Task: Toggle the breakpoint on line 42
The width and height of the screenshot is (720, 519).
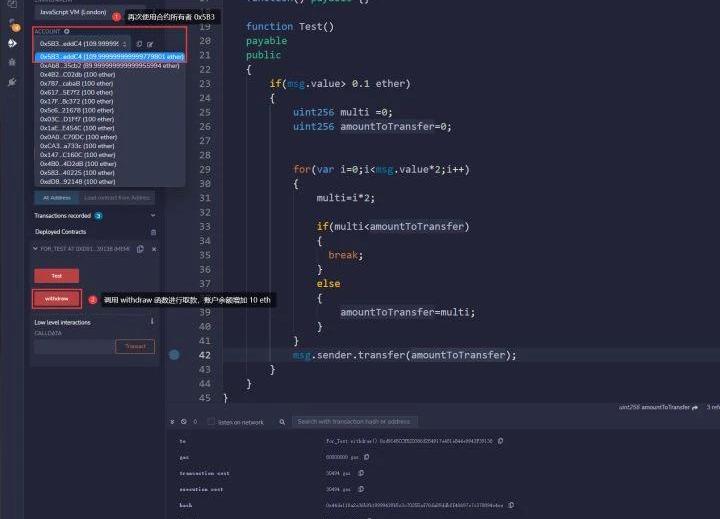Action: click(175, 355)
